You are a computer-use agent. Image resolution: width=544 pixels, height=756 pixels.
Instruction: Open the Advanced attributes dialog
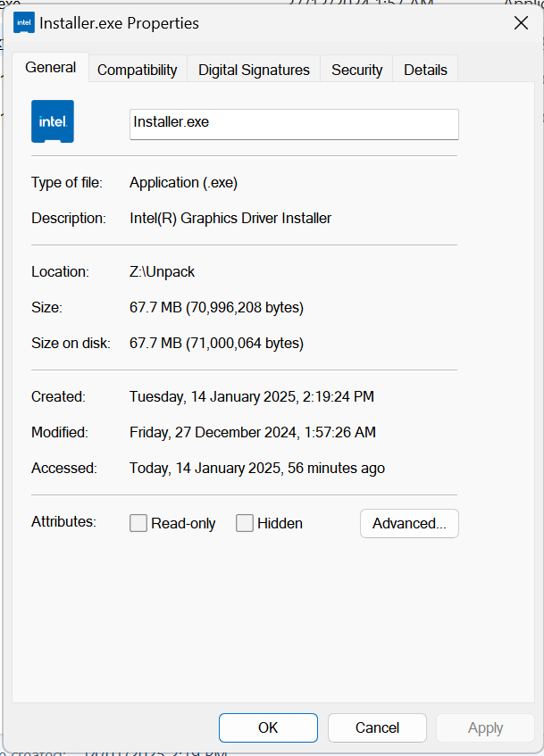point(409,524)
